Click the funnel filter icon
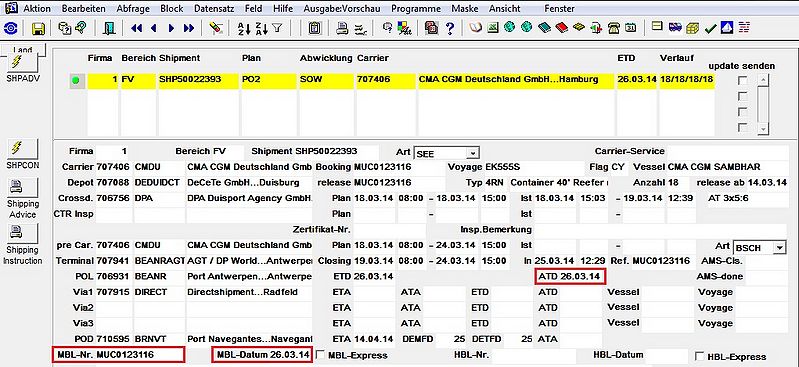The image size is (799, 367). [x=277, y=29]
